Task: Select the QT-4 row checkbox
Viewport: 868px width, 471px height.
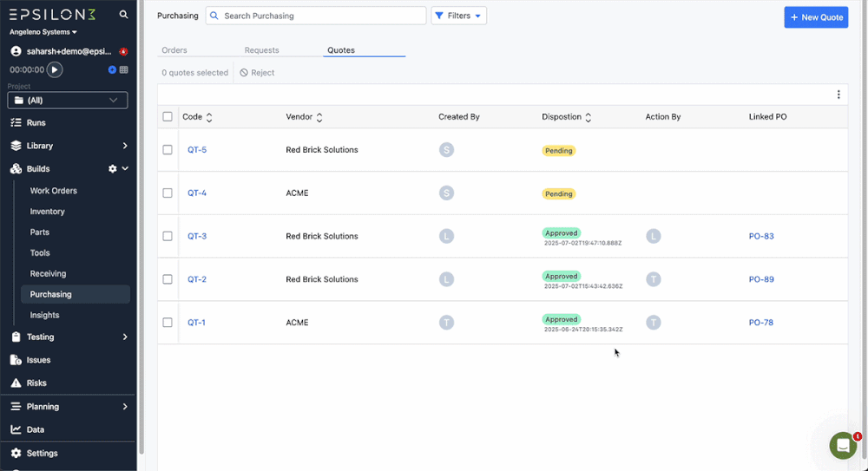Action: [168, 193]
